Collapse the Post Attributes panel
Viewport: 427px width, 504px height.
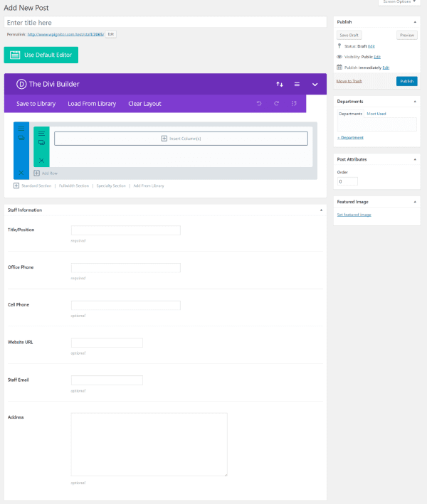pos(415,159)
